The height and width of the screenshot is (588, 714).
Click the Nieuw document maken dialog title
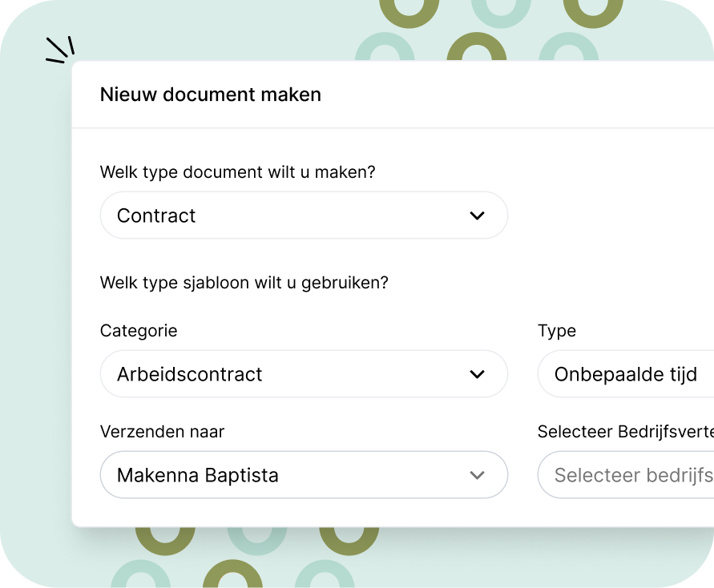[x=210, y=95]
